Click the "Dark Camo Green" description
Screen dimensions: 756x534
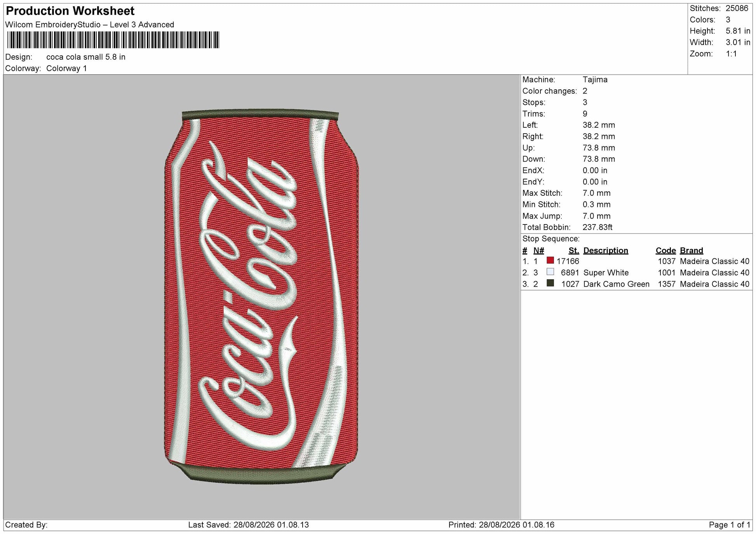point(617,284)
